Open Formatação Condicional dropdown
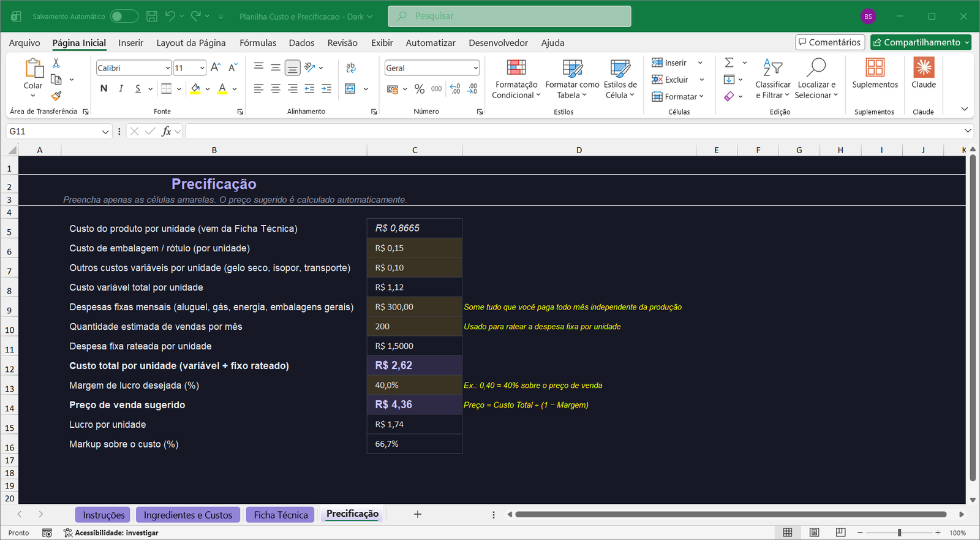 (516, 78)
